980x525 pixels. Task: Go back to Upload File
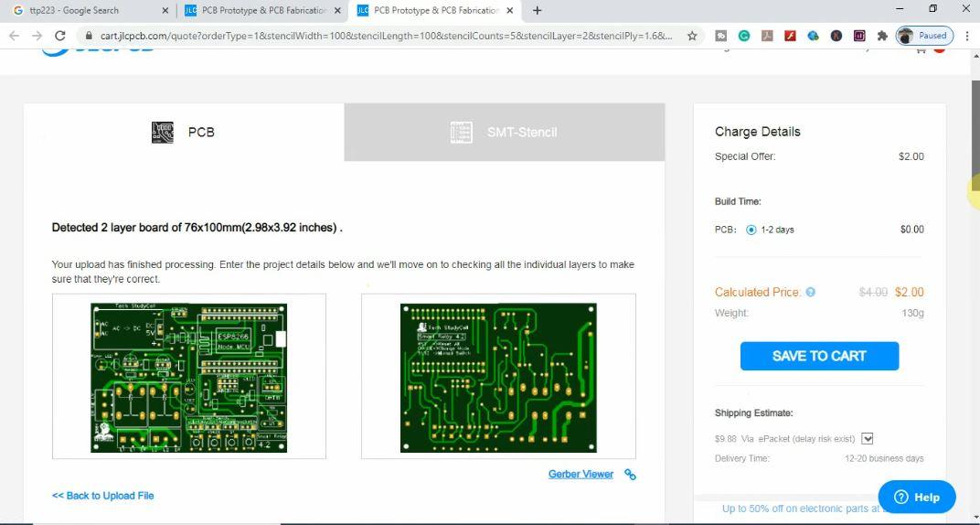tap(102, 496)
